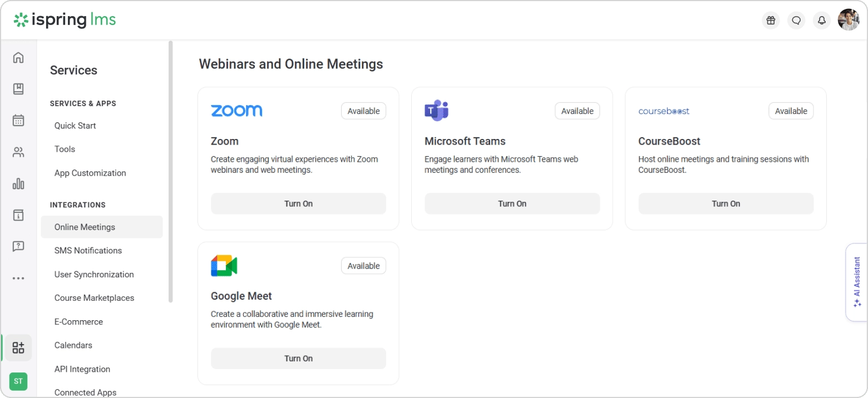Click the chat bubble icon in header

[796, 20]
